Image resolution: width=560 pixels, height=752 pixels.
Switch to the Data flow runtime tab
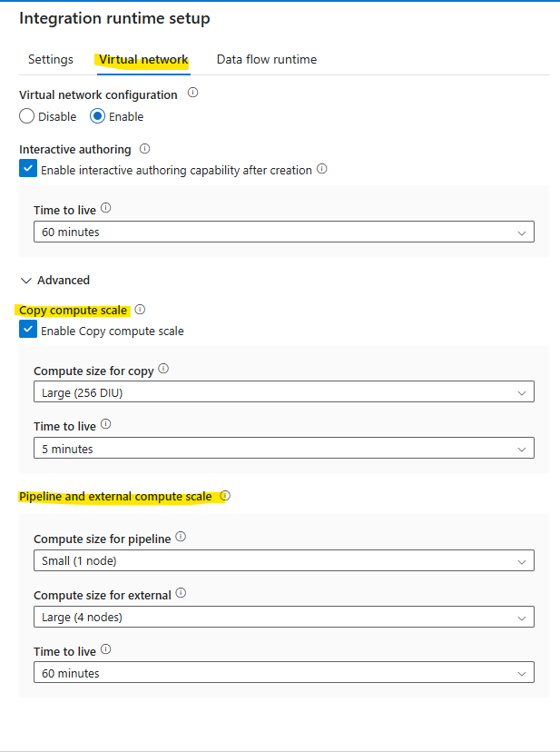[x=267, y=60]
